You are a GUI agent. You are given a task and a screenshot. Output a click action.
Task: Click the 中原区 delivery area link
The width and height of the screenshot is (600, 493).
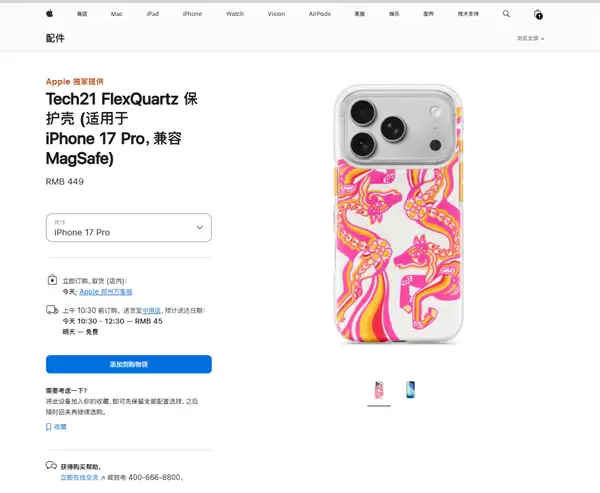pyautogui.click(x=149, y=311)
